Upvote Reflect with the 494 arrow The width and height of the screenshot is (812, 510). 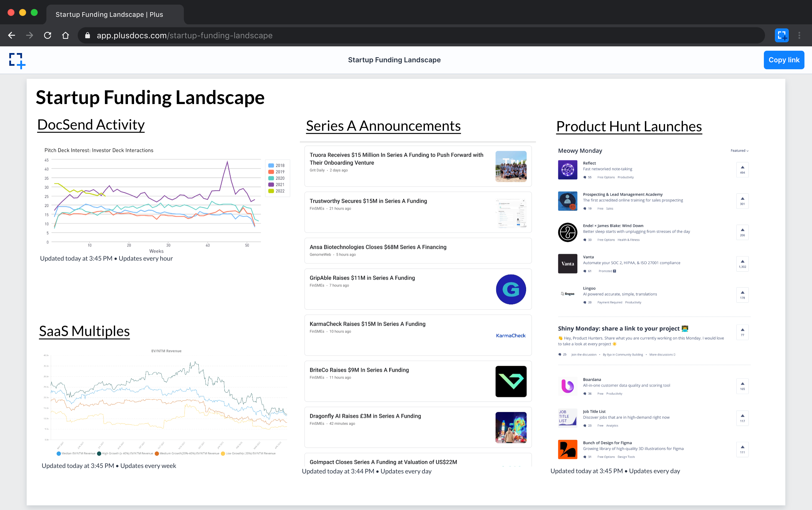coord(742,170)
